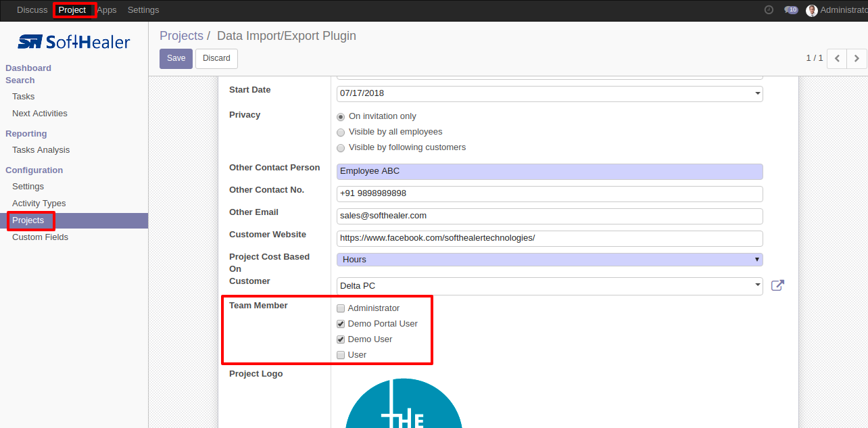Open the Dashboard sidebar heading

coord(28,68)
